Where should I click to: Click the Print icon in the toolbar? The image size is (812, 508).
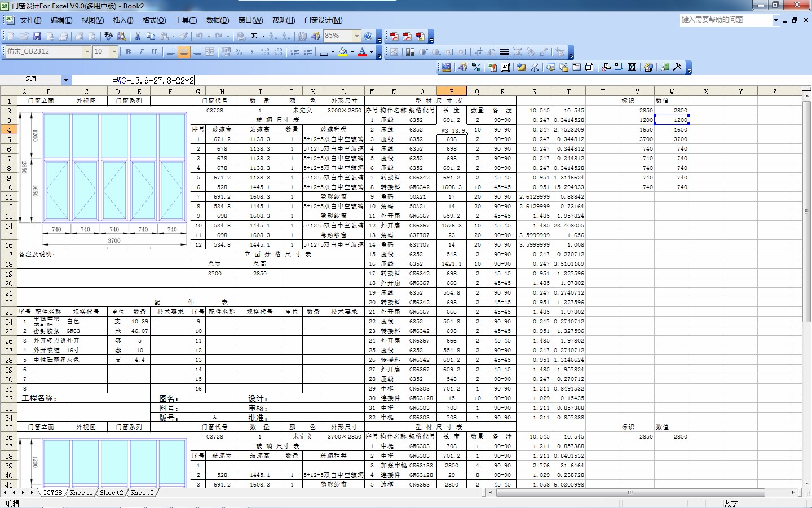tap(79, 36)
